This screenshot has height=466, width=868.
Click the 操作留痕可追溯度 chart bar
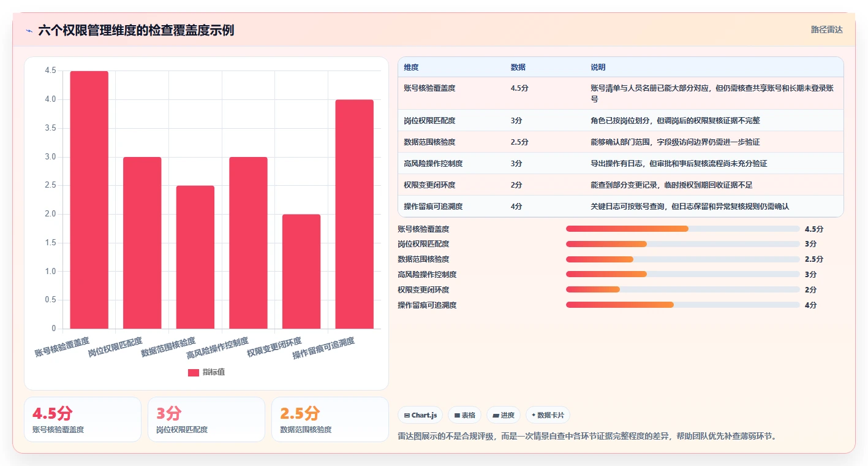(x=355, y=214)
